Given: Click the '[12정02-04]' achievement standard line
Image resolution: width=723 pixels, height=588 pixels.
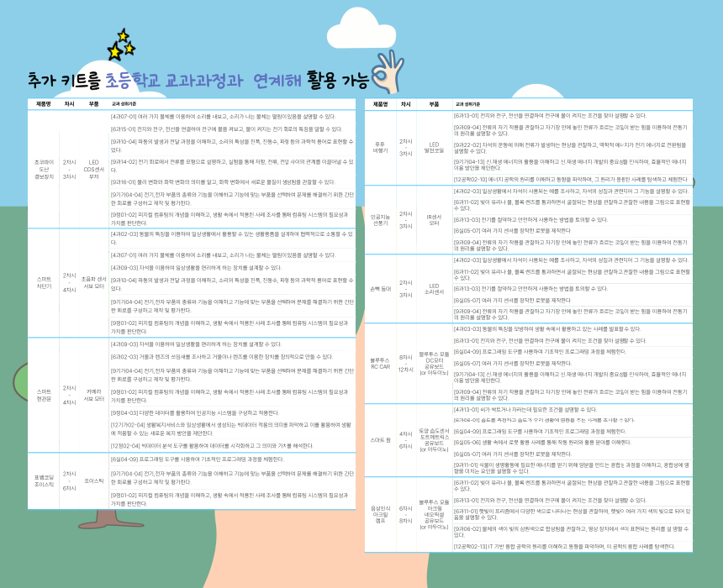Looking at the screenshot, I should 212,445.
